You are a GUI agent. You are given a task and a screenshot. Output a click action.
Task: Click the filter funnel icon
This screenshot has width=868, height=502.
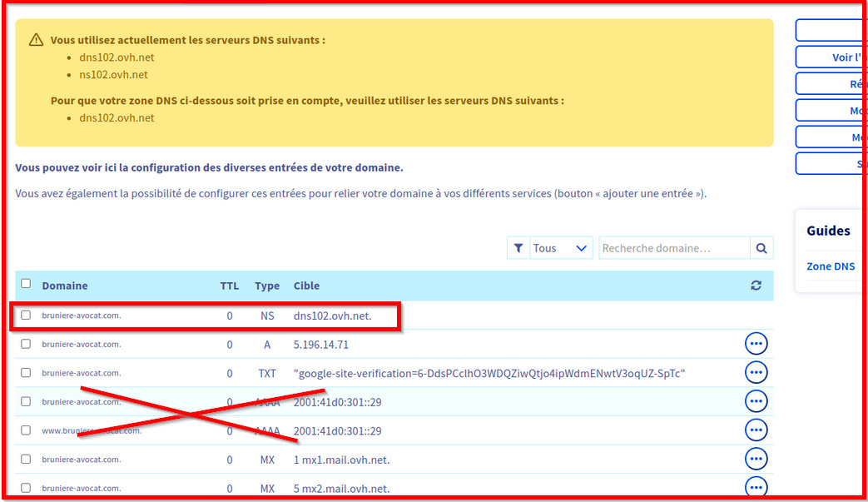pyautogui.click(x=518, y=248)
